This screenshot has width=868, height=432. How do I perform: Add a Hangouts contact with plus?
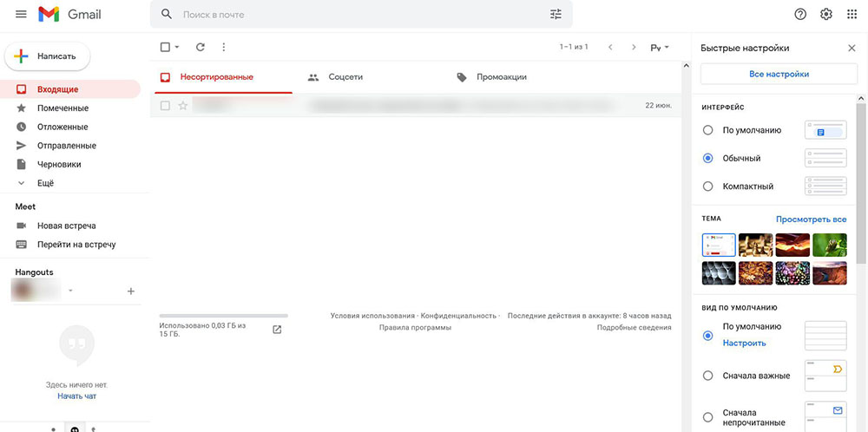click(x=131, y=291)
